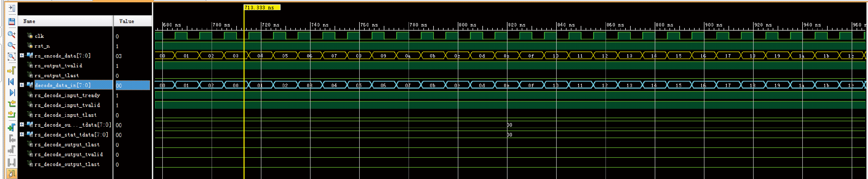Click segment 0d in rs_encode_data waveform
The height and width of the screenshot is (179, 868).
pos(482,56)
